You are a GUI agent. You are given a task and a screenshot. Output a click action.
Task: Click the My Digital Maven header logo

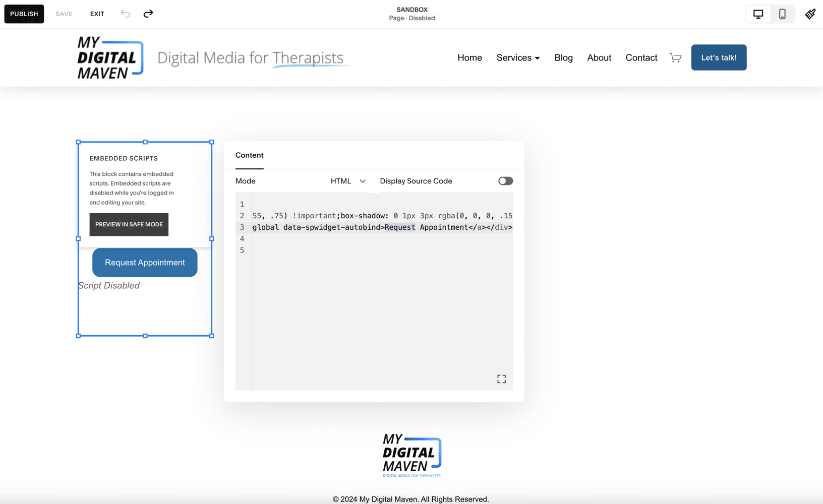point(109,57)
